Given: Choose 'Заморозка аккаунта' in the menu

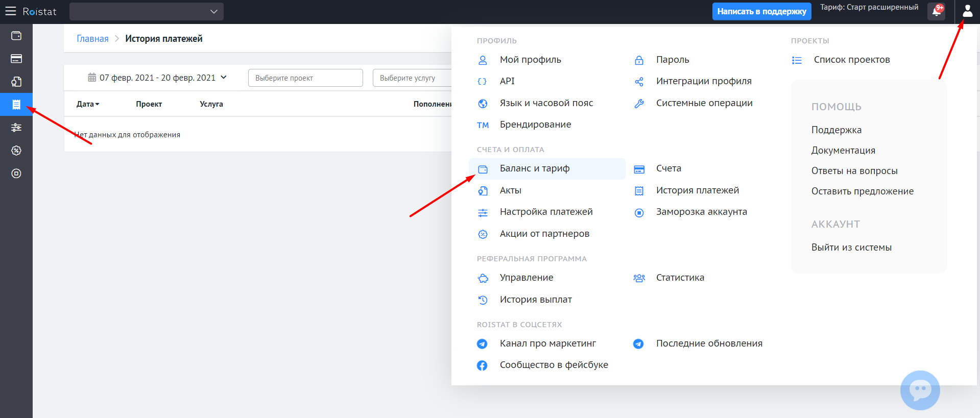Looking at the screenshot, I should [701, 212].
